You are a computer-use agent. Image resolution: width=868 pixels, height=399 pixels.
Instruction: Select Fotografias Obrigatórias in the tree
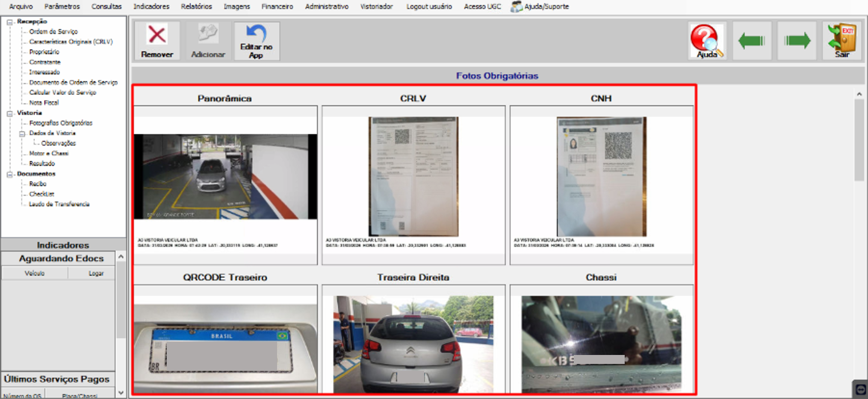click(61, 123)
